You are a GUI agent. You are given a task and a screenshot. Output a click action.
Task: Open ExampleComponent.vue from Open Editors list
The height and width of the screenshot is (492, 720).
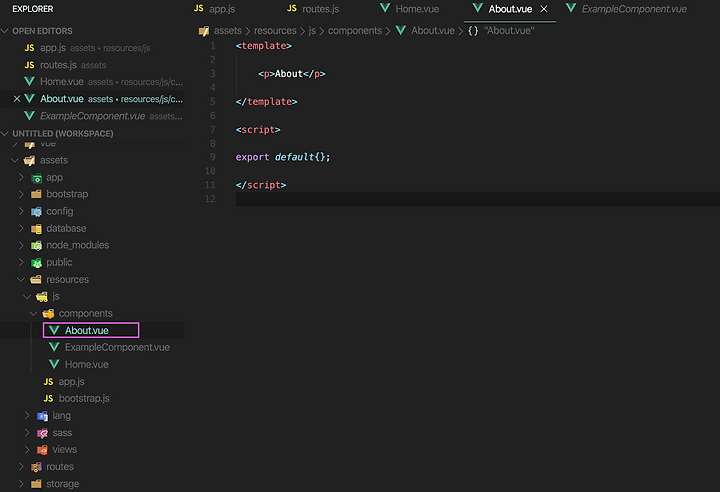coord(92,116)
